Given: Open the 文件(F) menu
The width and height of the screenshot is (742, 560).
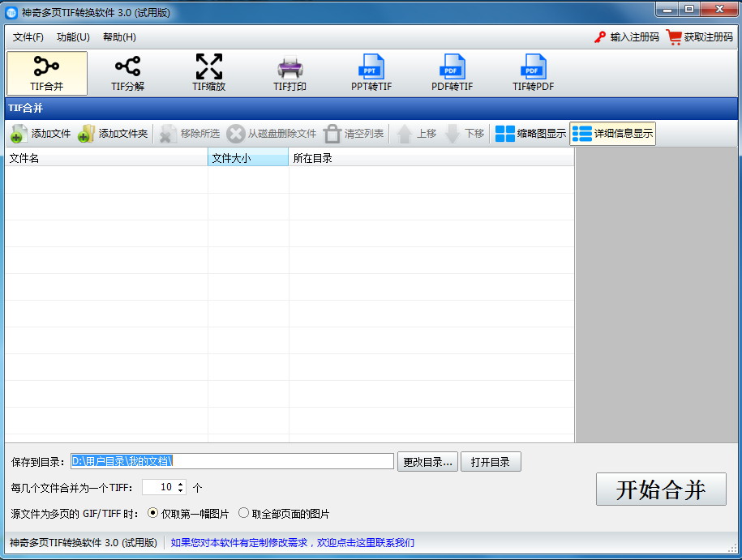Looking at the screenshot, I should tap(28, 37).
